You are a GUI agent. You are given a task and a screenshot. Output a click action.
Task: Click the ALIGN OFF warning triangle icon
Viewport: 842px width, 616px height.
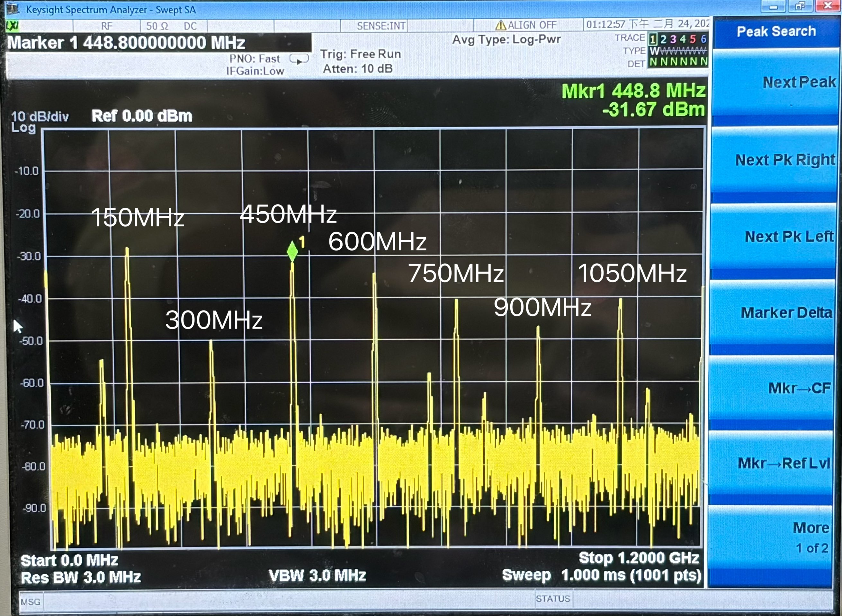500,25
